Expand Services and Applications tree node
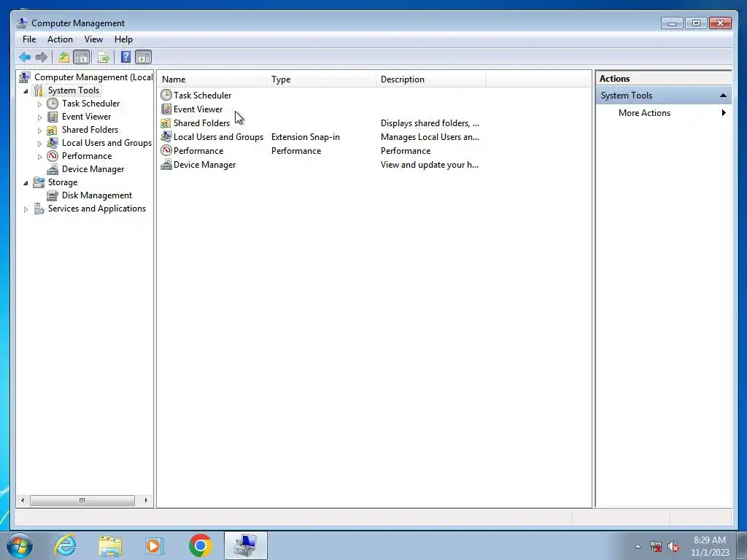 [x=26, y=209]
